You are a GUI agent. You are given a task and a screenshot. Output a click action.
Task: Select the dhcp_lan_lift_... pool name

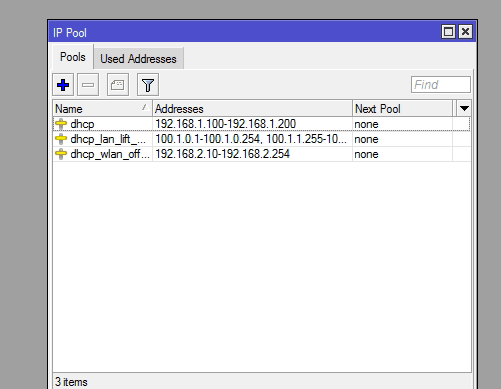pyautogui.click(x=108, y=139)
